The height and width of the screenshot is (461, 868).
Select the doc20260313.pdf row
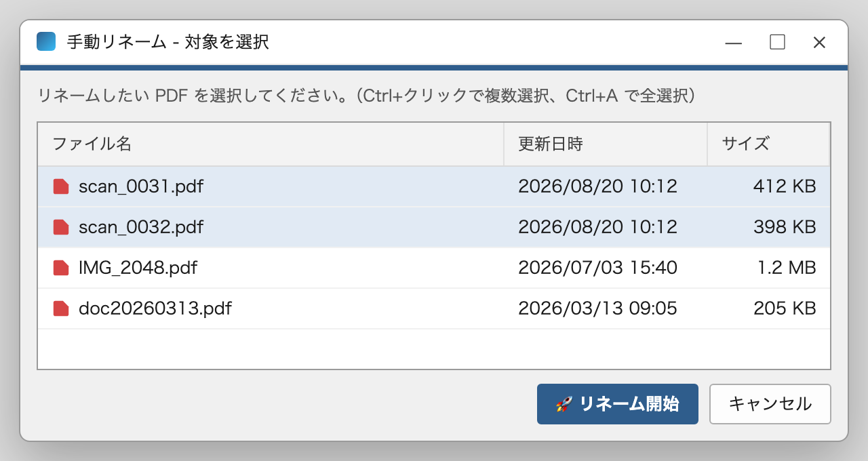pos(434,308)
